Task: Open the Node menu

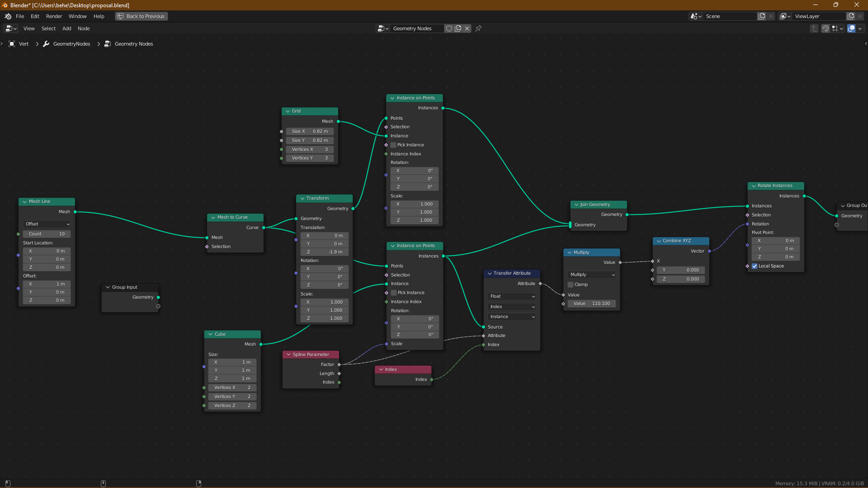Action: 84,28
